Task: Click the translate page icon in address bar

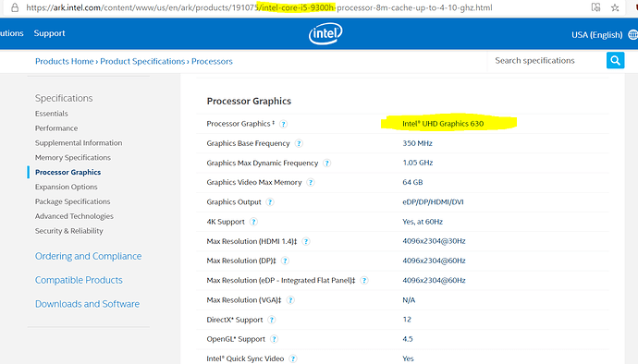Action: click(x=595, y=7)
